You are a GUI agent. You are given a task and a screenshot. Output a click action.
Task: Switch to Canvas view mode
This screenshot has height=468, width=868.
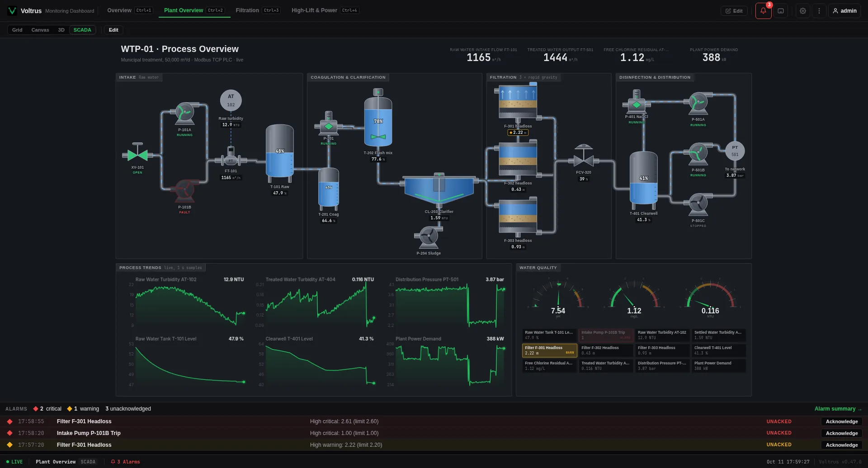pyautogui.click(x=40, y=30)
